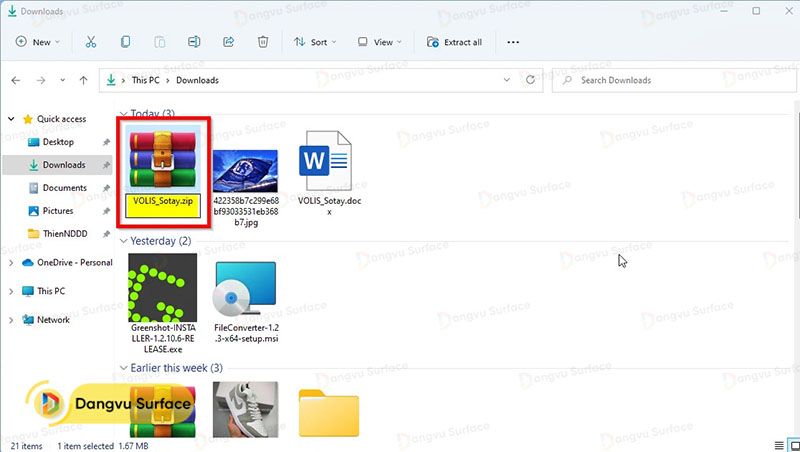
Task: Collapse the Today file group
Action: pos(124,113)
